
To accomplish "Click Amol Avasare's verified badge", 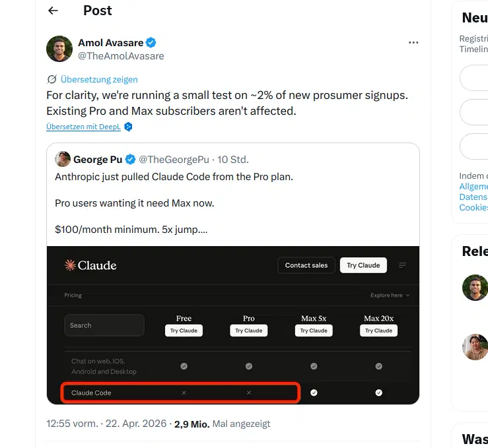I will 151,43.
